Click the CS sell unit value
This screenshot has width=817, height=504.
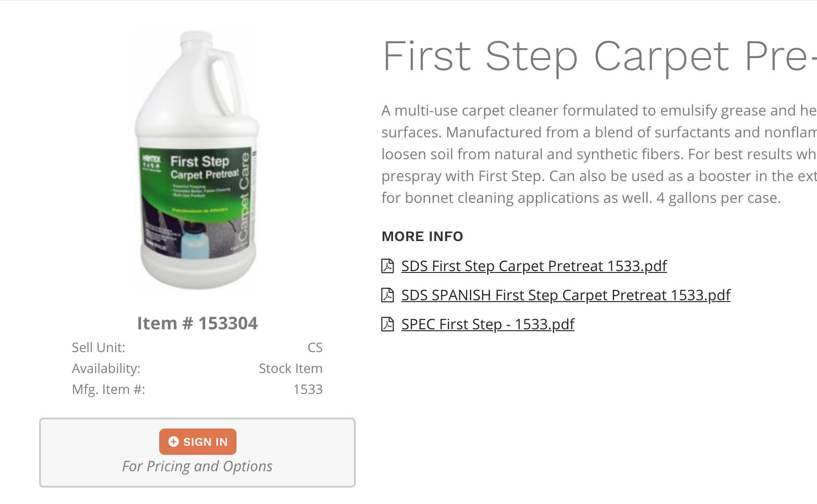click(315, 348)
